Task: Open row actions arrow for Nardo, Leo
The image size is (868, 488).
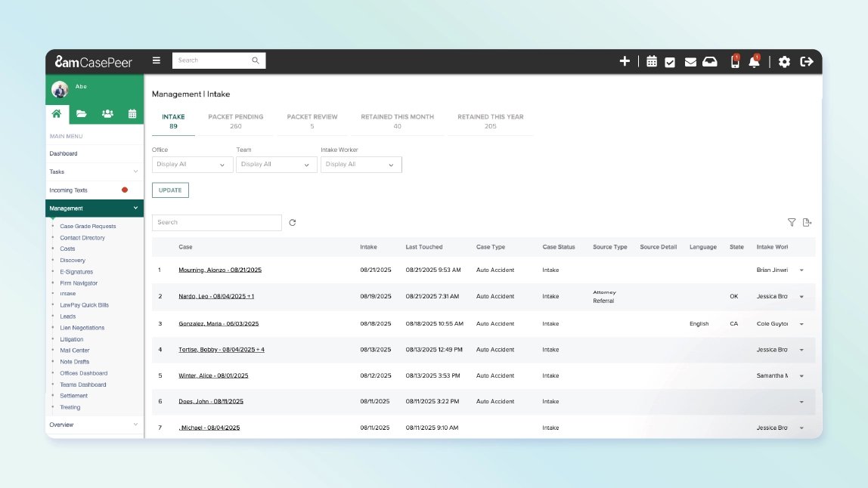Action: [801, 297]
